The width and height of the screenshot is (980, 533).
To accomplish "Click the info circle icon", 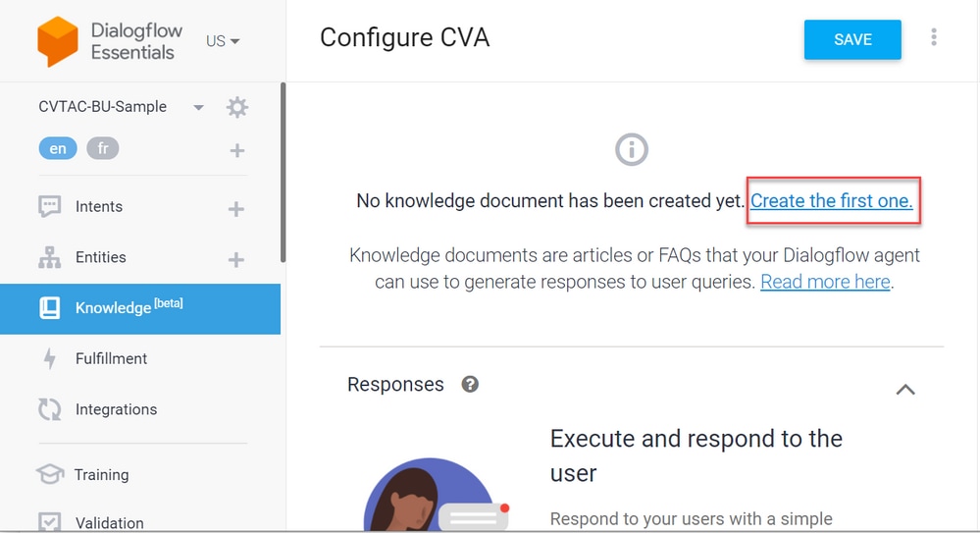I will pyautogui.click(x=631, y=149).
